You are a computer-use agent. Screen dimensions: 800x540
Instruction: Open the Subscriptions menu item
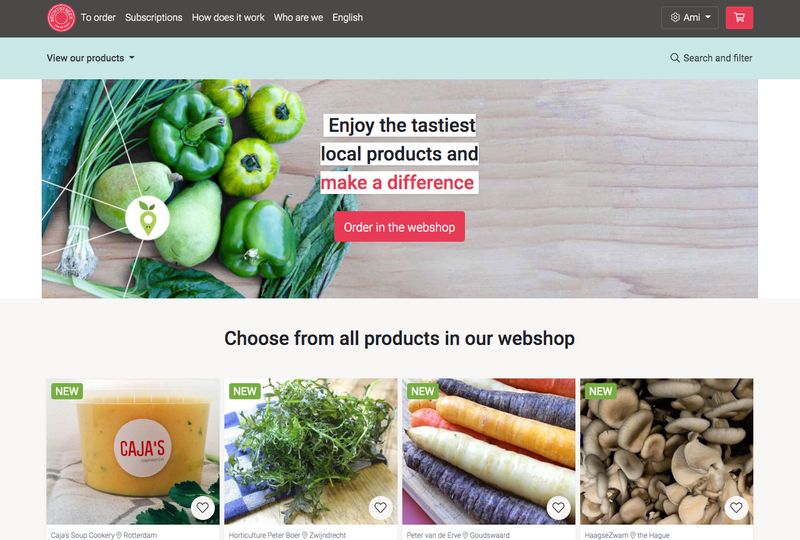pos(154,17)
